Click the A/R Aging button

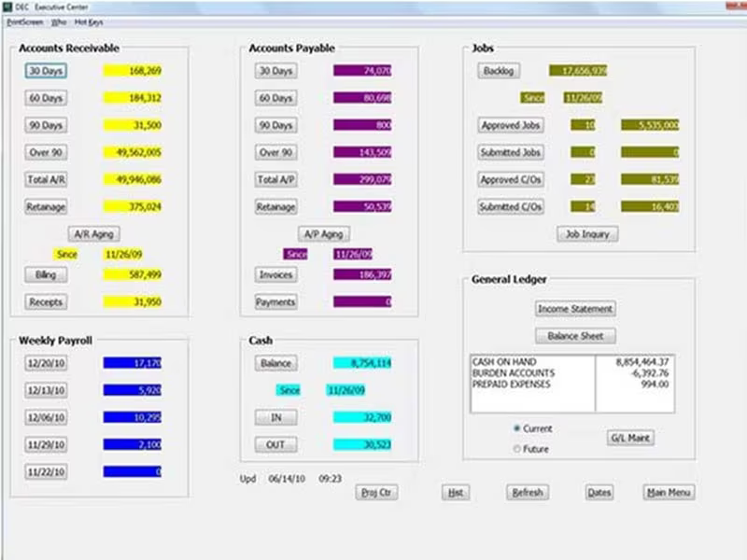pyautogui.click(x=94, y=234)
